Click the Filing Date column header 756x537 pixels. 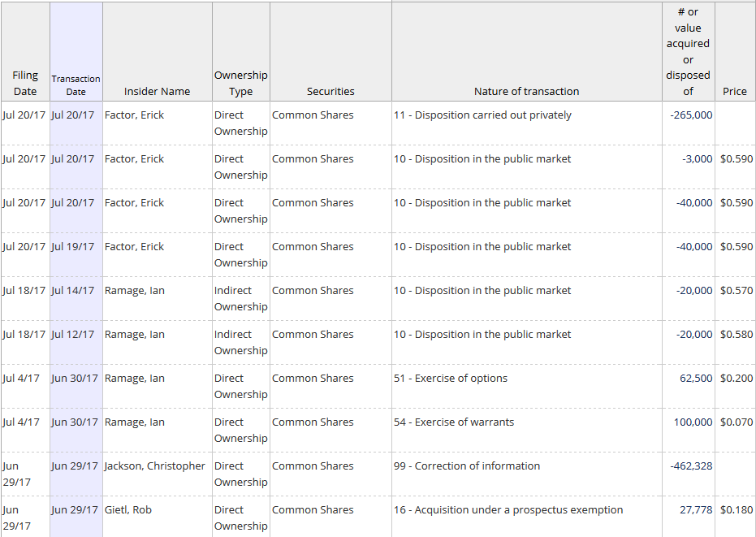click(25, 83)
